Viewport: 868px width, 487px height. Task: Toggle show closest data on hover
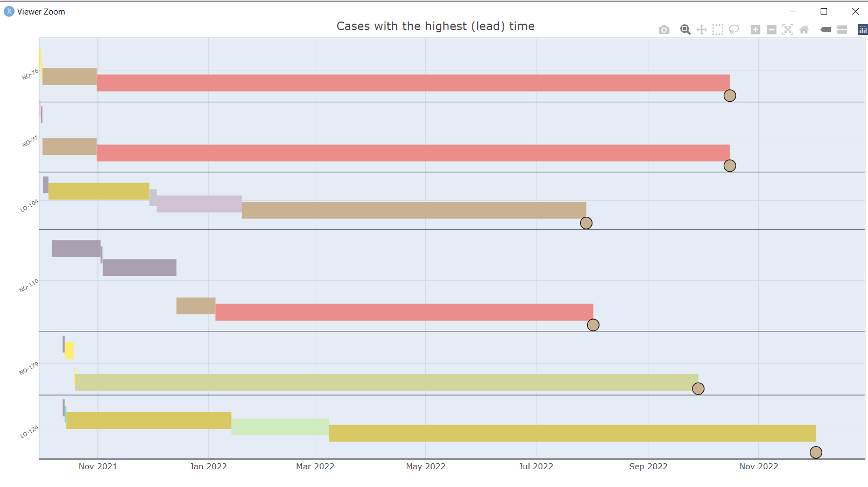tap(825, 30)
